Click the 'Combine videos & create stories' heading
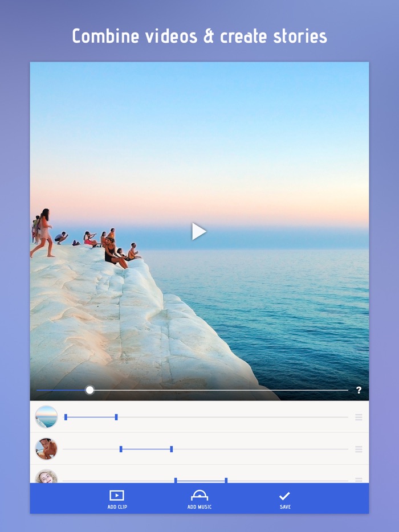The width and height of the screenshot is (399, 532). point(199,36)
